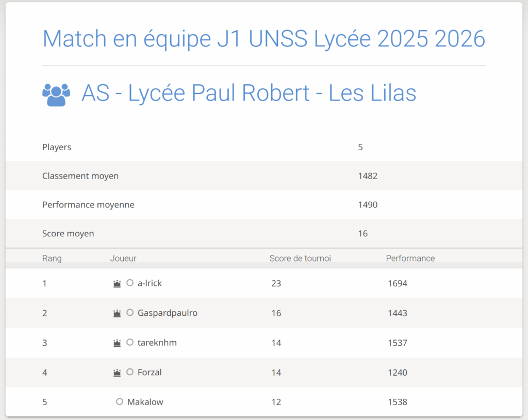The image size is (528, 420).
Task: Click the Performance column header
Action: 410,259
